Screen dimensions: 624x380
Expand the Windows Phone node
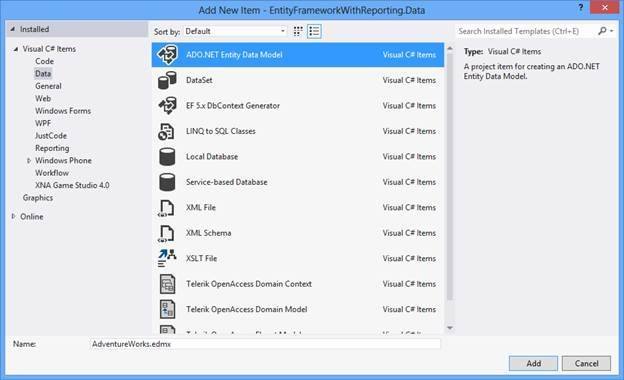coord(29,160)
